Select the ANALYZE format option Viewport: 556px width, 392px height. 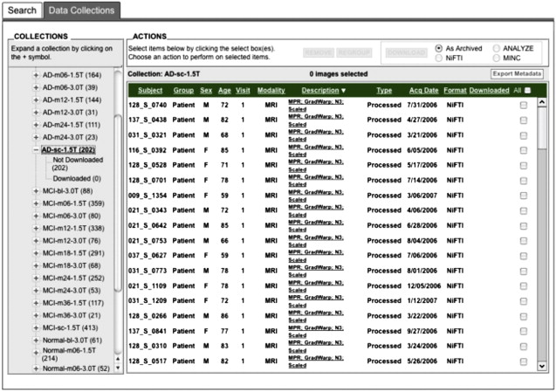coord(497,48)
